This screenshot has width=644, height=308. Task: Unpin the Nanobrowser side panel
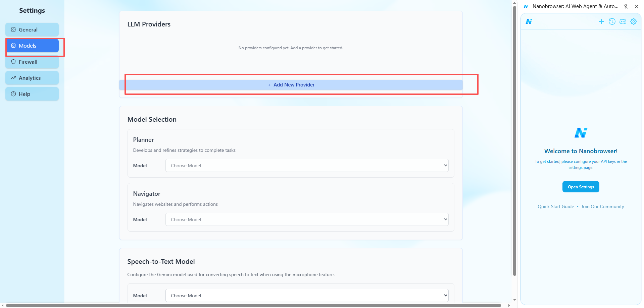[626, 6]
